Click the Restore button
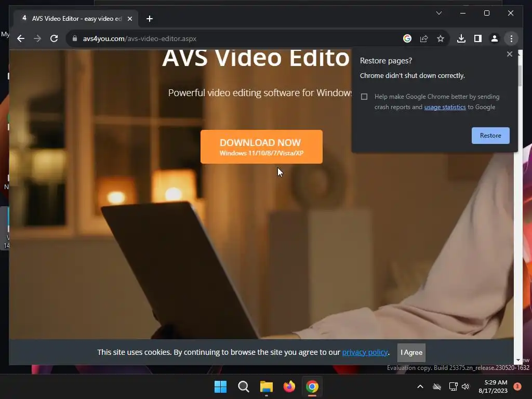The image size is (532, 399). point(490,136)
